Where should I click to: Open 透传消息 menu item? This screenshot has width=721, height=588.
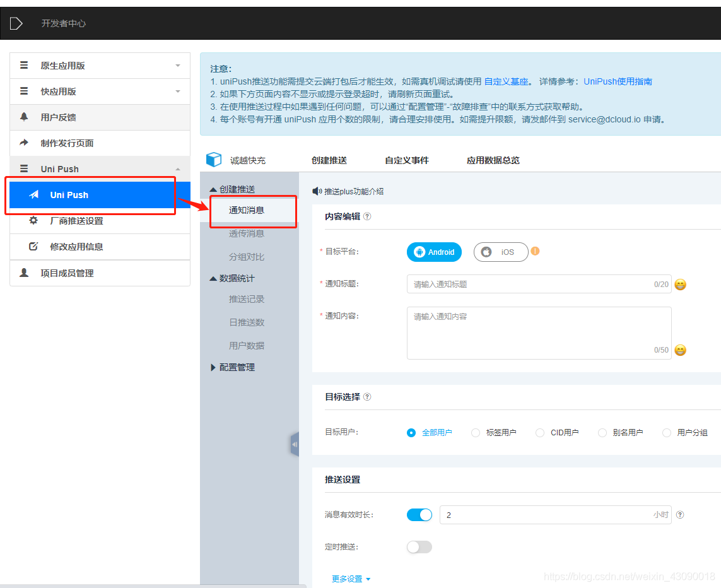pyautogui.click(x=247, y=233)
